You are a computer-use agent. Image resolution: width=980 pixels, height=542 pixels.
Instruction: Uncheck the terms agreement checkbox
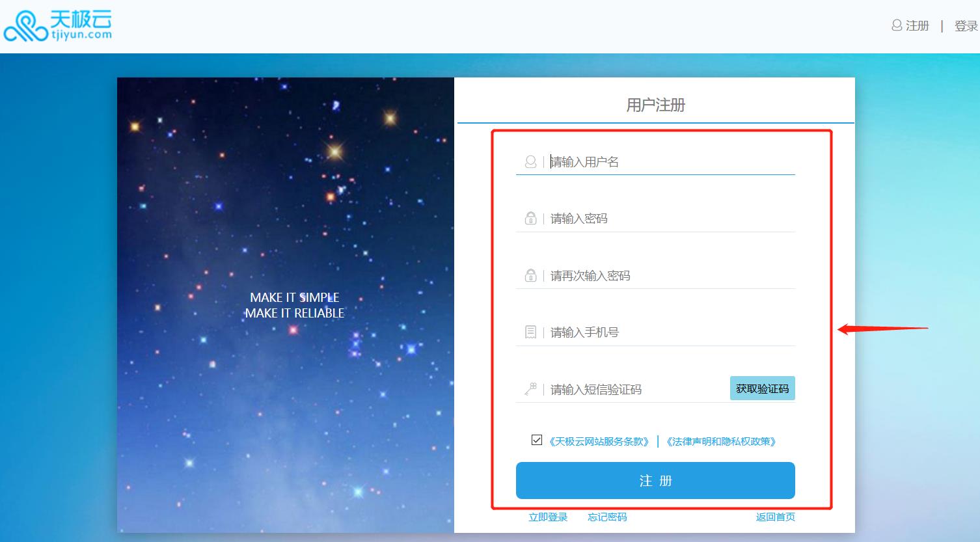click(x=537, y=440)
